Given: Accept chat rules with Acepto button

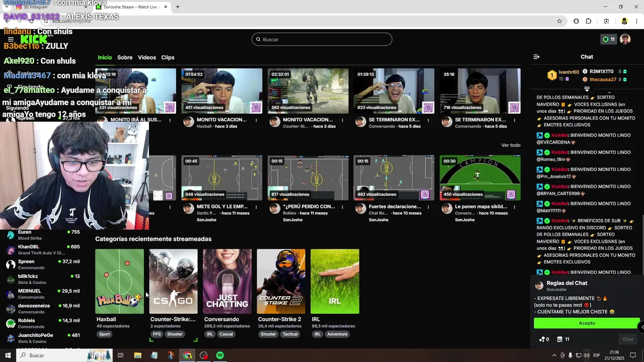Looking at the screenshot, I should click(587, 323).
